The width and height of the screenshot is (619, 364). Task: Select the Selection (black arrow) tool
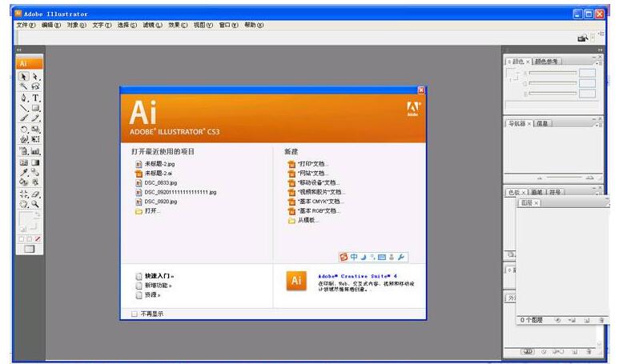pos(24,77)
